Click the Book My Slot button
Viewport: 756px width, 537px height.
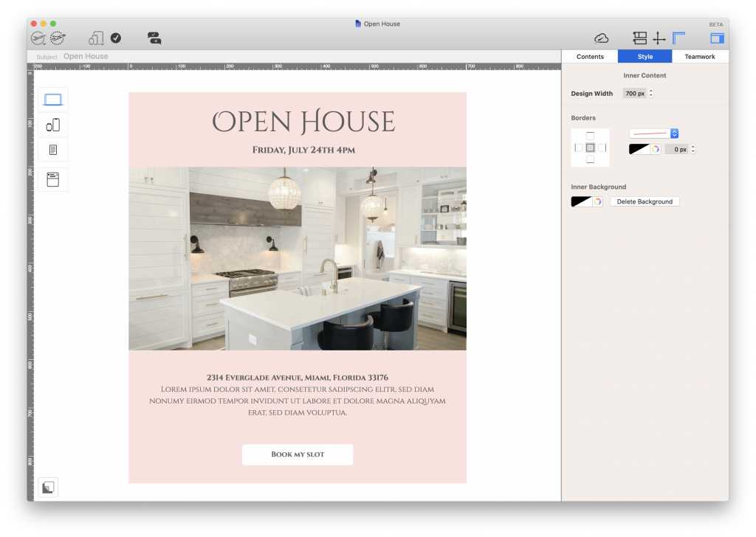point(298,454)
